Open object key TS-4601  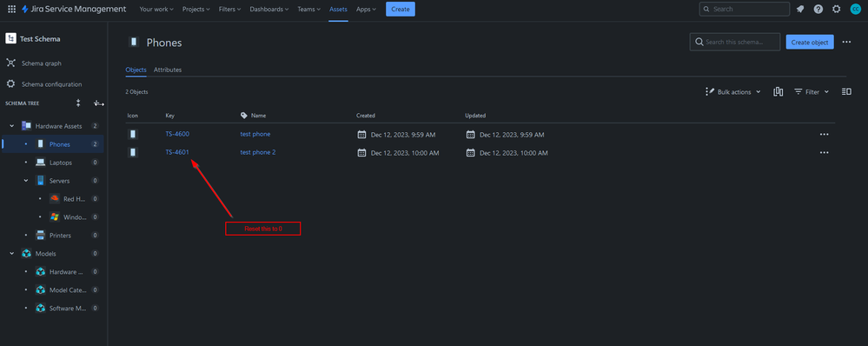pos(177,152)
